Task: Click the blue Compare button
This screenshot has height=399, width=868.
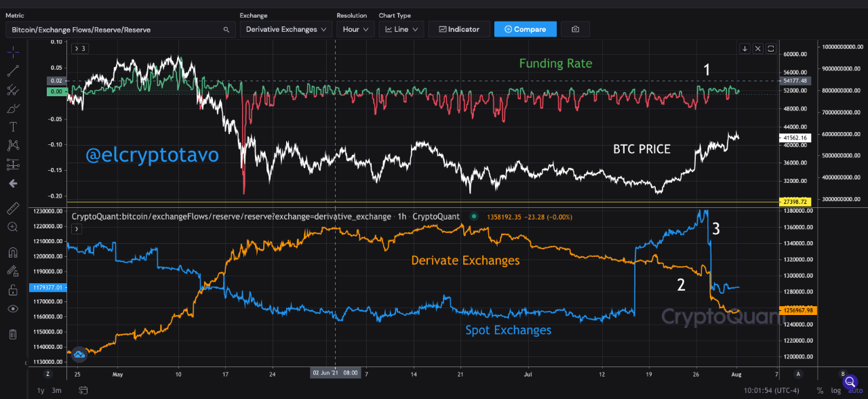Action: (526, 29)
